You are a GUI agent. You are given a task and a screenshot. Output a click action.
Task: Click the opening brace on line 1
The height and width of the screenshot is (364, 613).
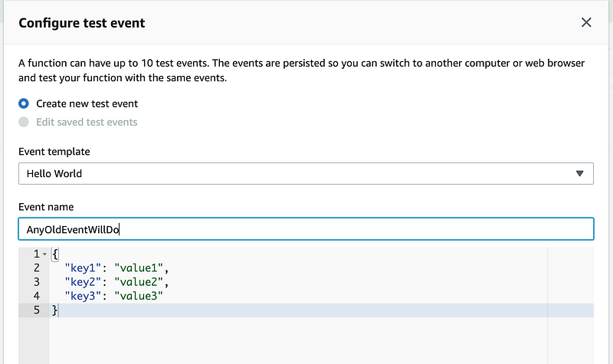click(x=54, y=254)
